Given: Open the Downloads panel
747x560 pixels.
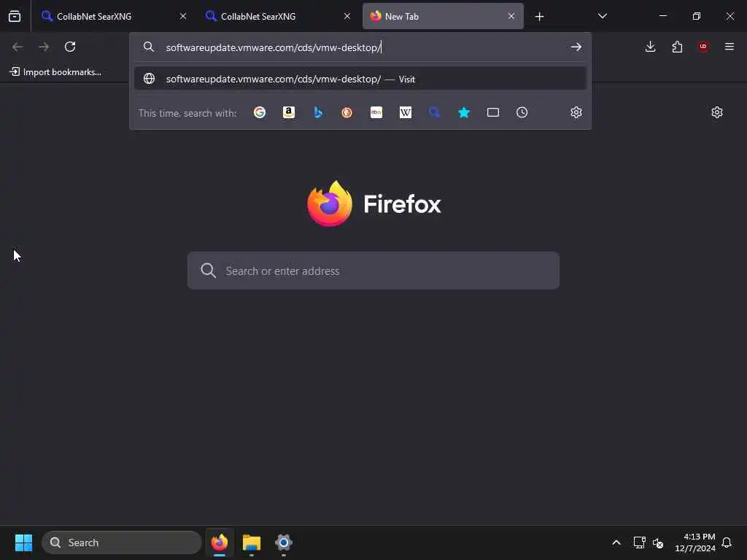Looking at the screenshot, I should tap(650, 47).
